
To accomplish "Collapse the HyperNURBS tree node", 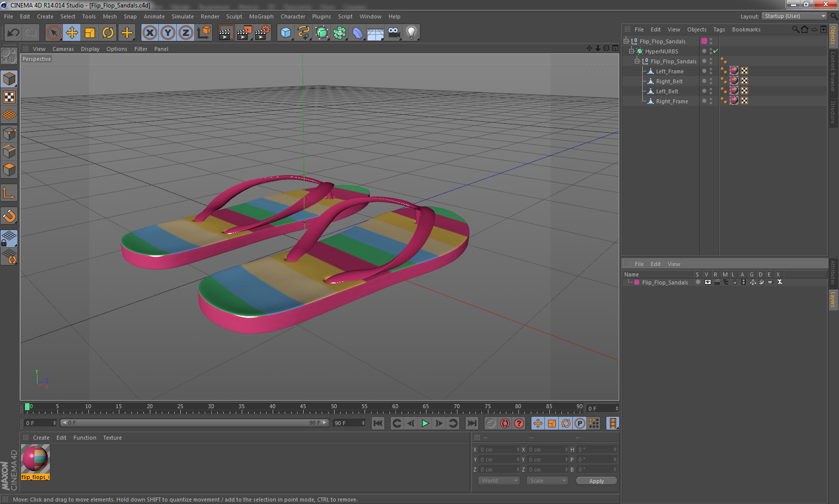I will 631,51.
